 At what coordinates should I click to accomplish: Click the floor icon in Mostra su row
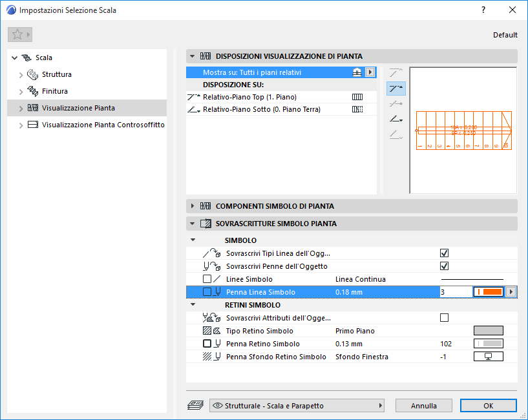pyautogui.click(x=357, y=72)
